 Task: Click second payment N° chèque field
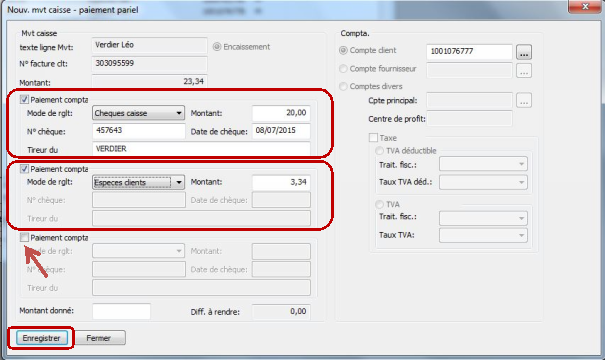pos(139,200)
